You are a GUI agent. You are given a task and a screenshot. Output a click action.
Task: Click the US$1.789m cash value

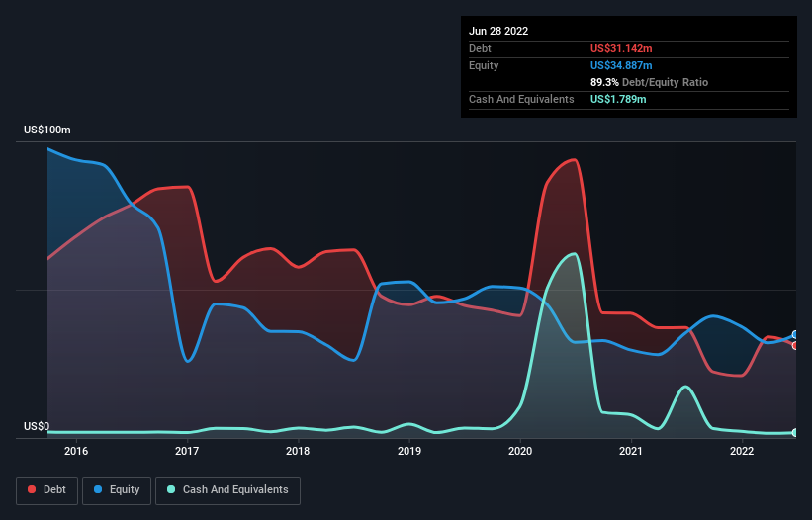[x=618, y=99]
